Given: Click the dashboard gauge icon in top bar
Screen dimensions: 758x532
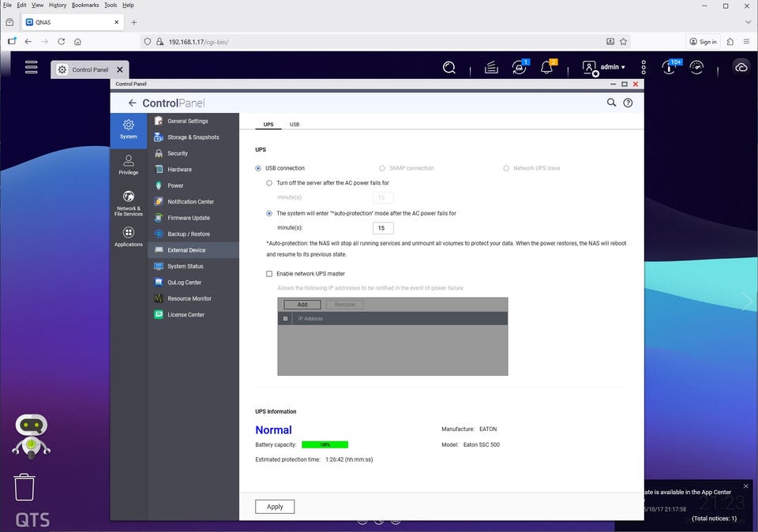Looking at the screenshot, I should click(x=696, y=68).
